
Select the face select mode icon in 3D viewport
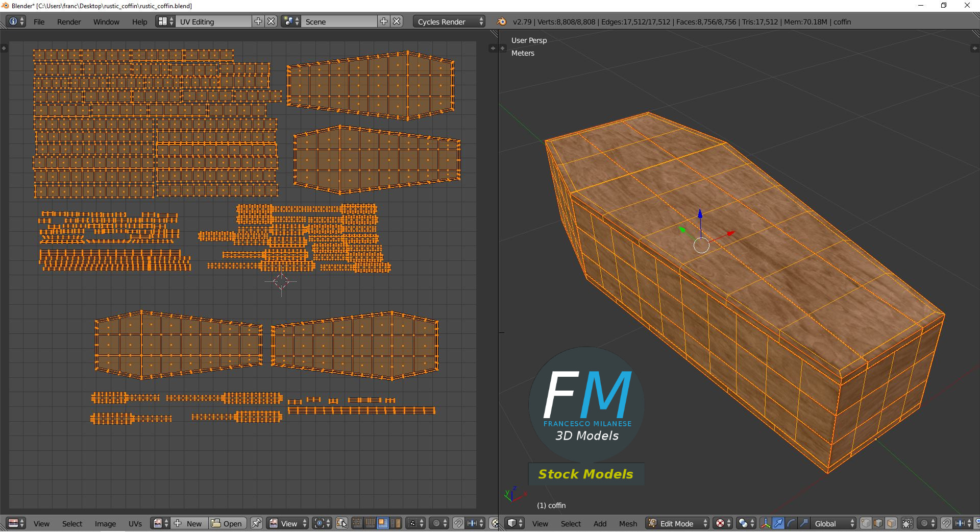[x=891, y=523]
